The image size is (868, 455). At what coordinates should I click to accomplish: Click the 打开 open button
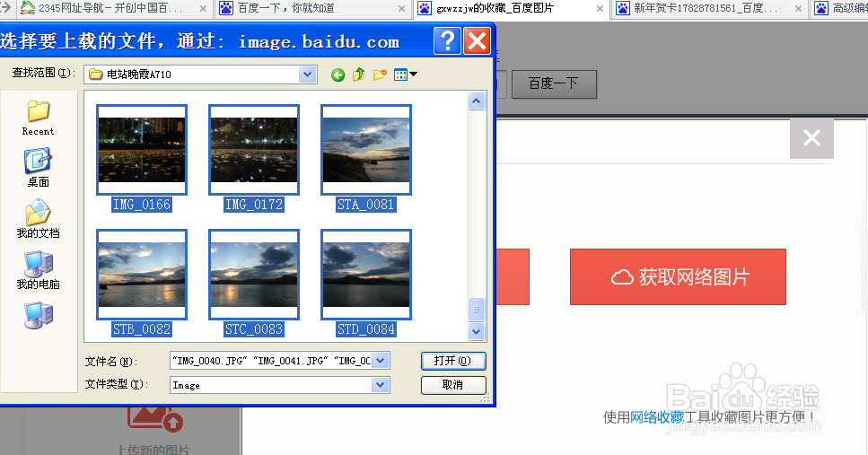[x=453, y=361]
